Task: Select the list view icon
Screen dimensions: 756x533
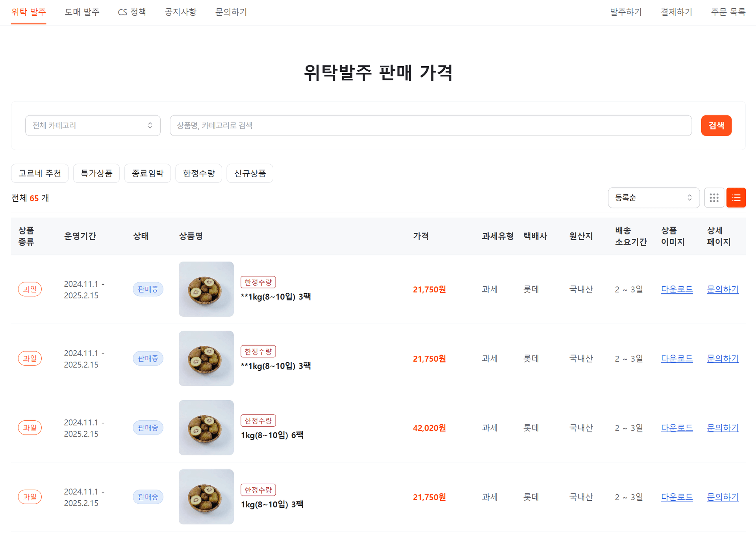Action: (x=736, y=198)
